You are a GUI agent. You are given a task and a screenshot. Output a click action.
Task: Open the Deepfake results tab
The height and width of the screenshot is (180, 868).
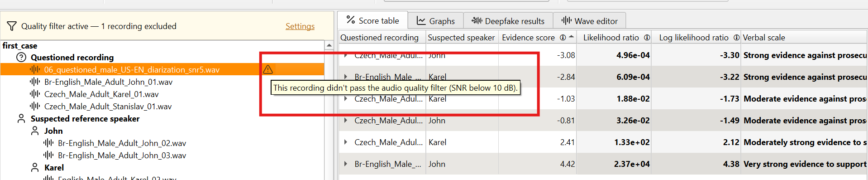coord(508,21)
